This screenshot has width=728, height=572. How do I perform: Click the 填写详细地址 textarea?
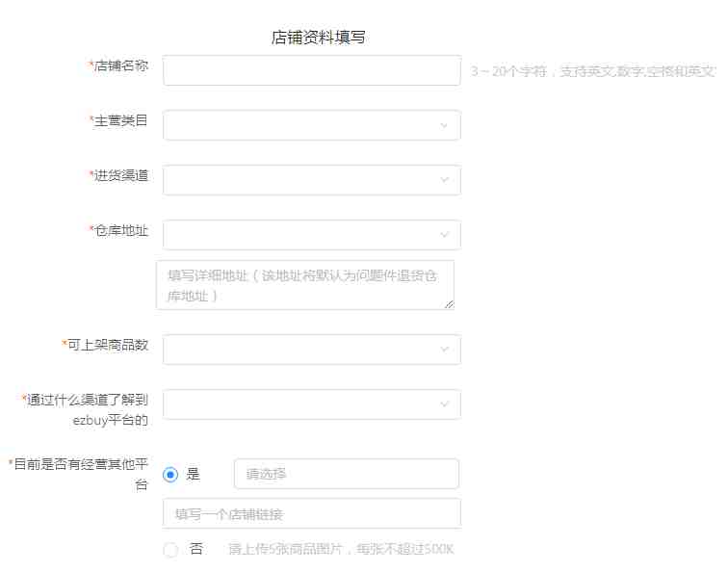[x=305, y=285]
